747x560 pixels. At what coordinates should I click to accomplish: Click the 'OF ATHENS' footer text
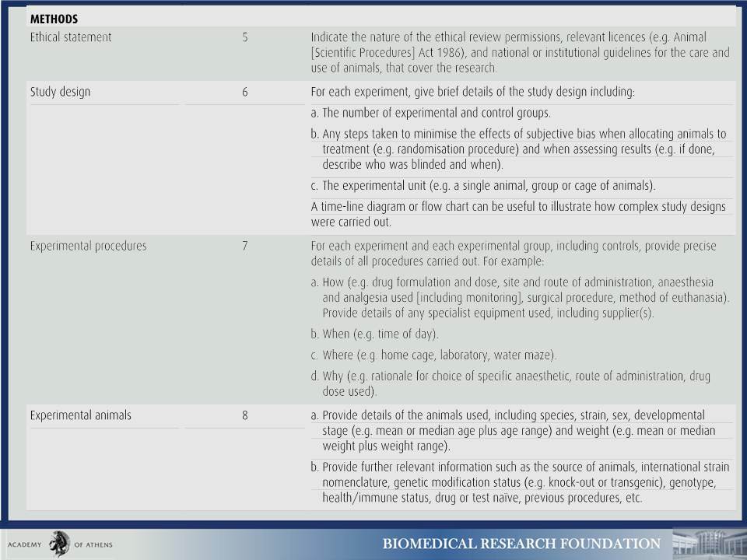[x=93, y=544]
